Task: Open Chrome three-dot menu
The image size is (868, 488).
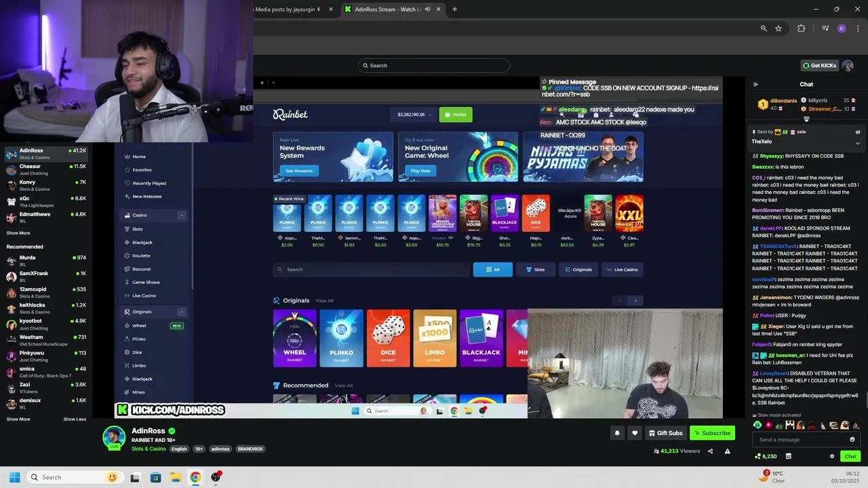Action: [x=857, y=28]
